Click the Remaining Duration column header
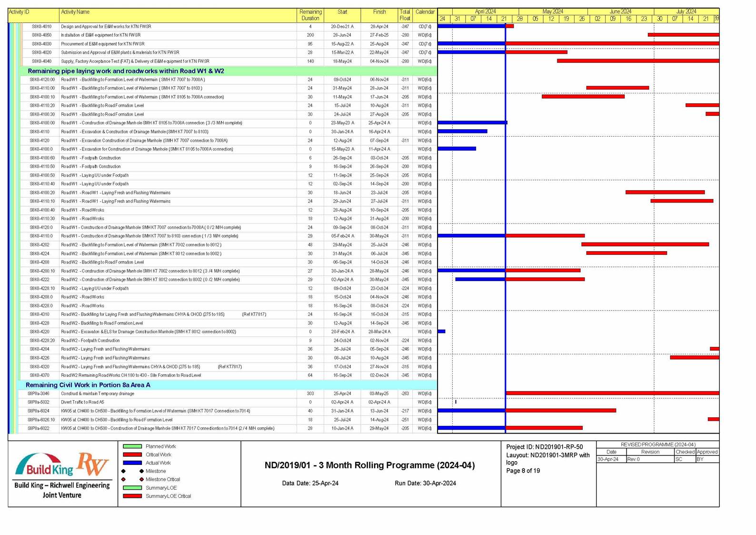This screenshot has width=756, height=535. point(310,15)
